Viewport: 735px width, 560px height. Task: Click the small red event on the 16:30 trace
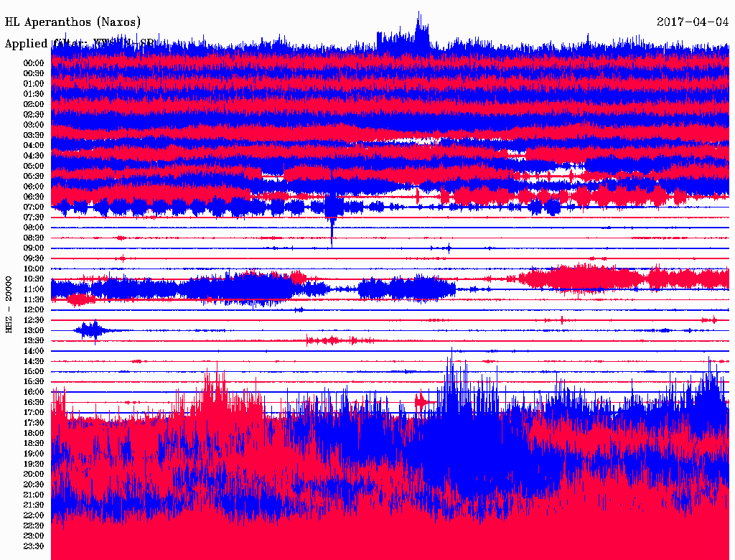423,402
